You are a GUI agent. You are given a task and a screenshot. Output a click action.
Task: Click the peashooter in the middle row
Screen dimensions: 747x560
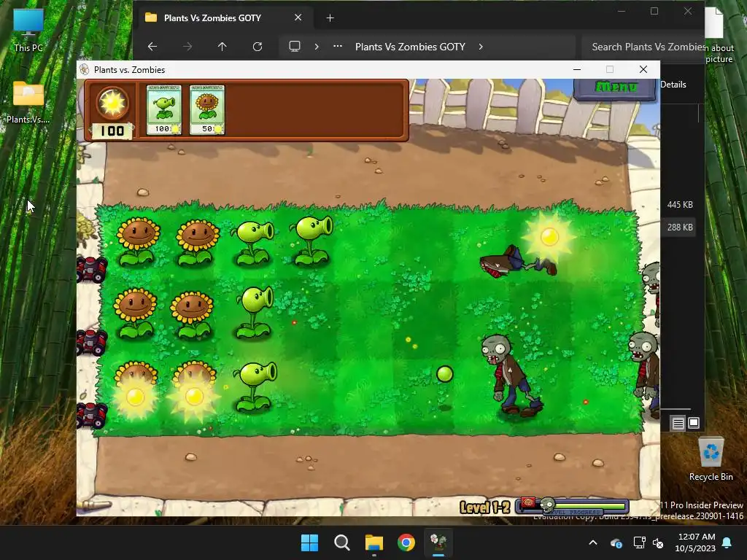[255, 312]
